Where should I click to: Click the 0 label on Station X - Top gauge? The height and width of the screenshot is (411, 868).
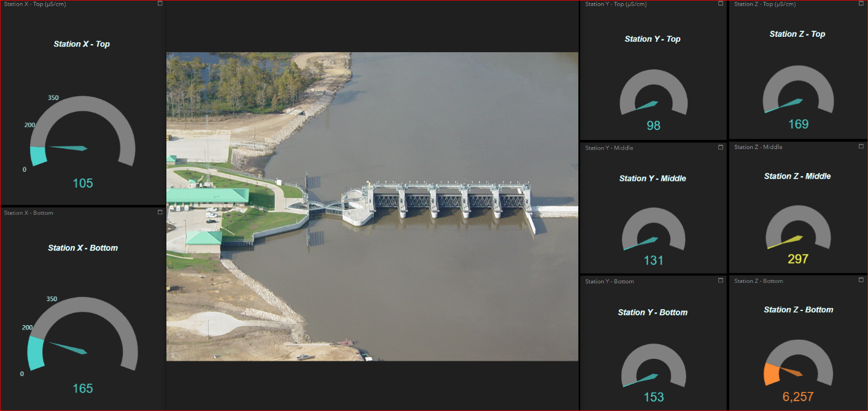pos(25,169)
